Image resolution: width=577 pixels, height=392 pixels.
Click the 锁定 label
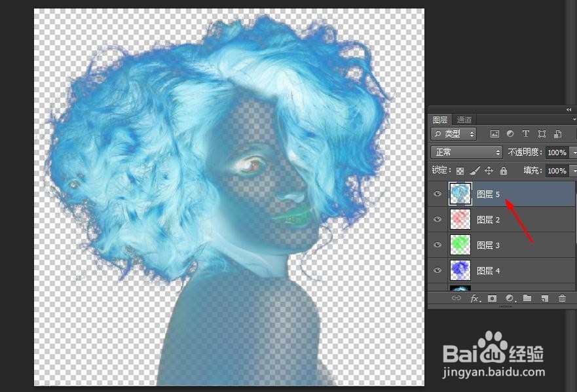pos(441,170)
